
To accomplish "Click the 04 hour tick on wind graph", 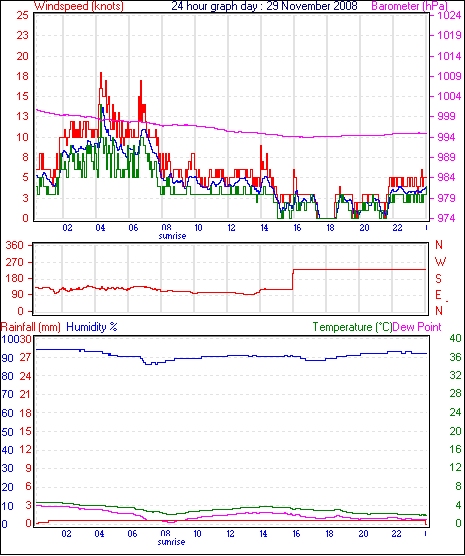I will (x=100, y=227).
